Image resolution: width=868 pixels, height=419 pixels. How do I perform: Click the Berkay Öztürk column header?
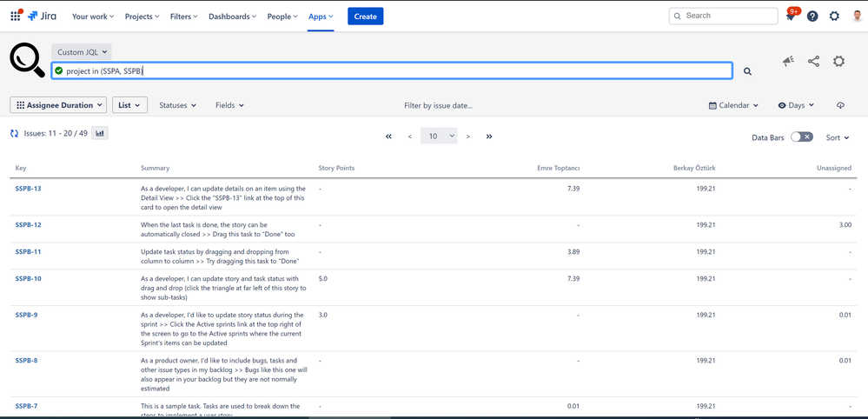pos(695,169)
